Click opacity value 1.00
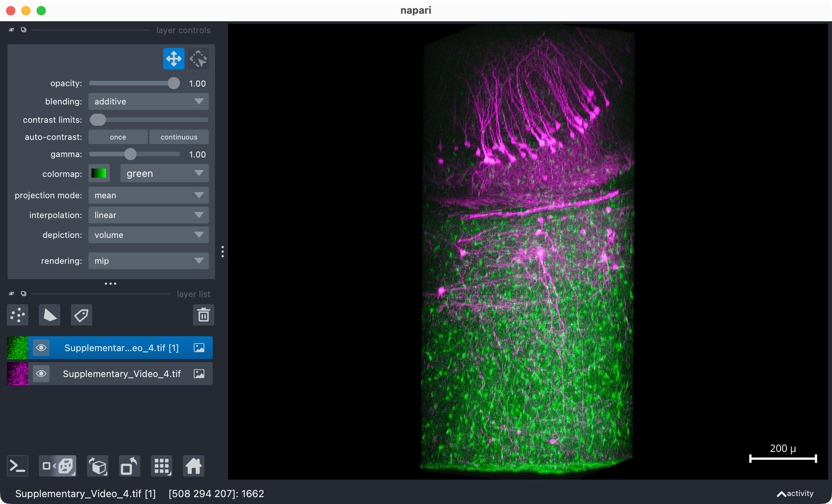The width and height of the screenshot is (832, 504). (x=198, y=83)
